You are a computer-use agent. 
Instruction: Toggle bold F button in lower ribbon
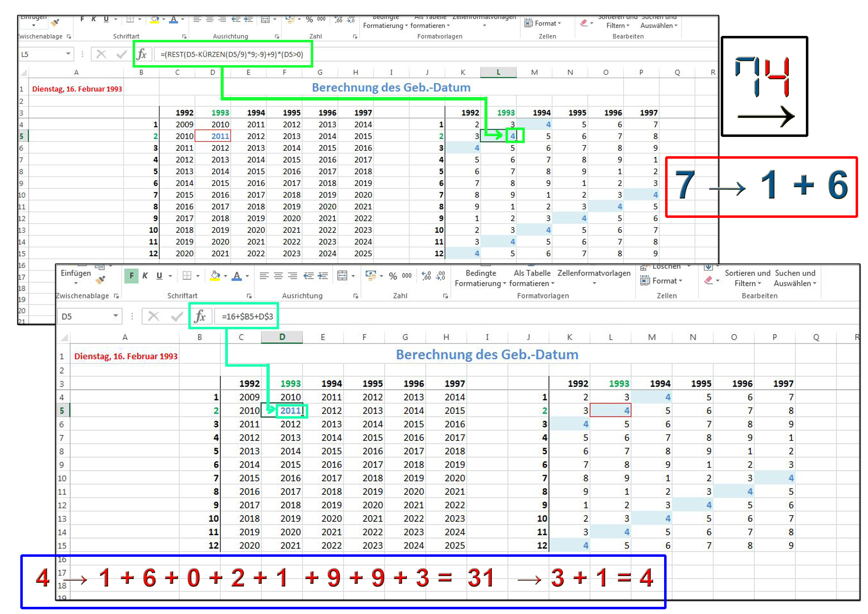[x=131, y=276]
